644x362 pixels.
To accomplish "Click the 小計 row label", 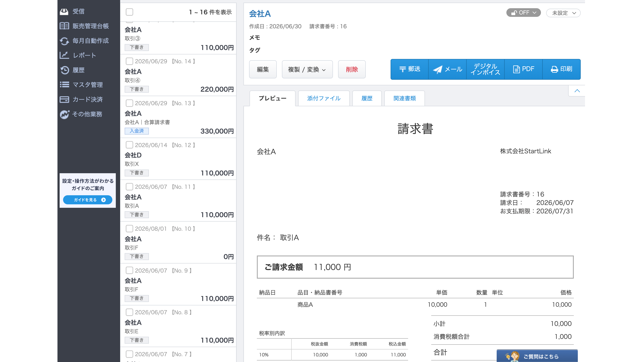I will click(x=439, y=324).
